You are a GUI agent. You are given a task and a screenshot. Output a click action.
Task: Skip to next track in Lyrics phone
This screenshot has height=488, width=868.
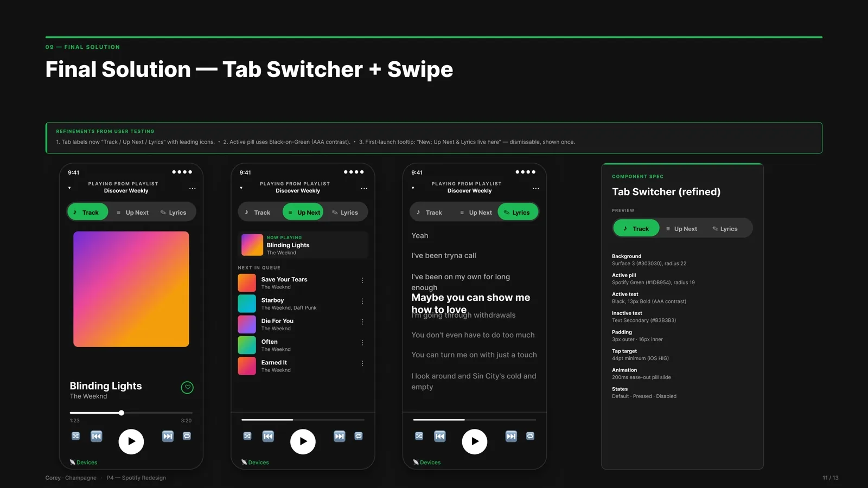511,436
